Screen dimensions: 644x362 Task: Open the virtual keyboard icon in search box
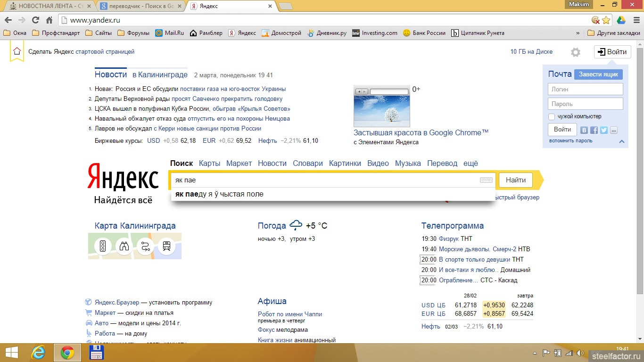[x=486, y=180]
